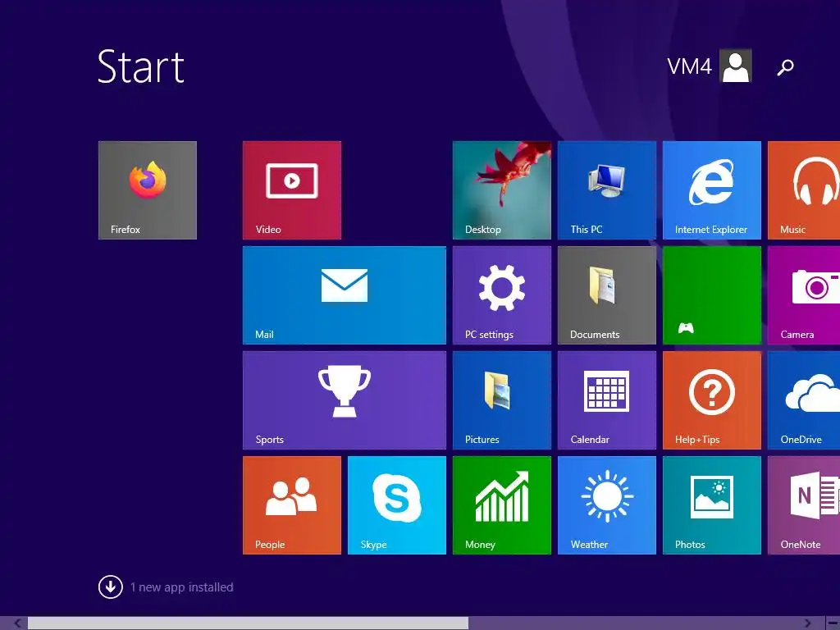This screenshot has width=840, height=630.
Task: Open the Music tile
Action: pyautogui.click(x=804, y=190)
